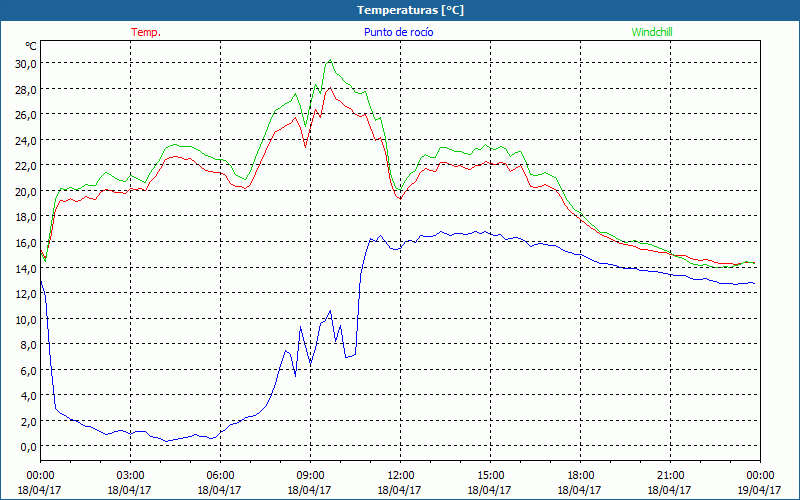Click the 19/04/17 date label
Image resolution: width=800 pixels, height=500 pixels.
760,490
